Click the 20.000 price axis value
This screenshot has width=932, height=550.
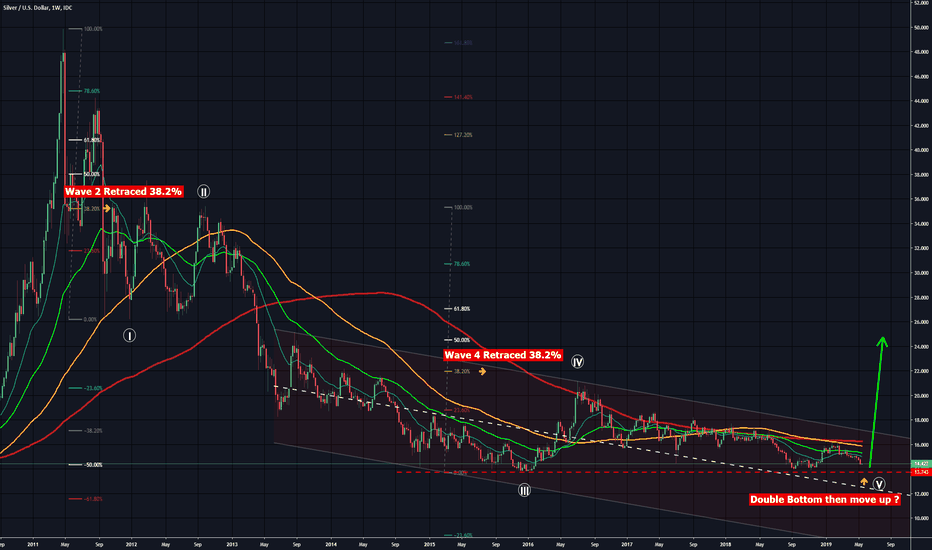[x=922, y=395]
